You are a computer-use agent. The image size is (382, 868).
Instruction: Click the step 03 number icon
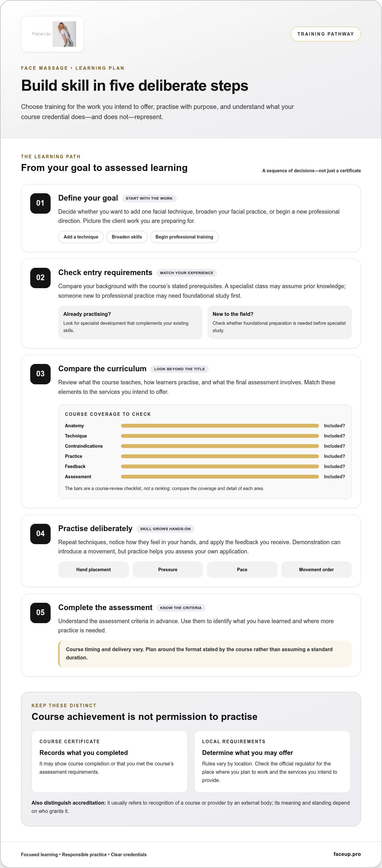(x=40, y=374)
